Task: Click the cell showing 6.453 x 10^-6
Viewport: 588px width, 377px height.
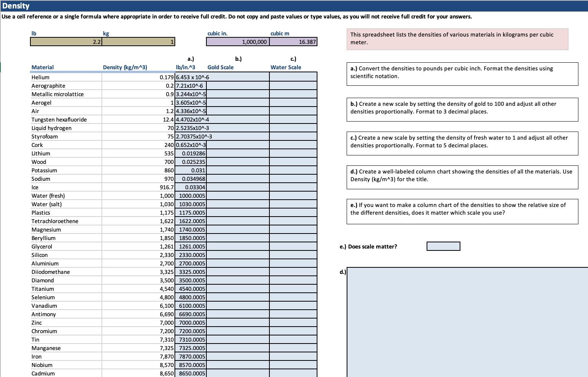Action: 191,77
